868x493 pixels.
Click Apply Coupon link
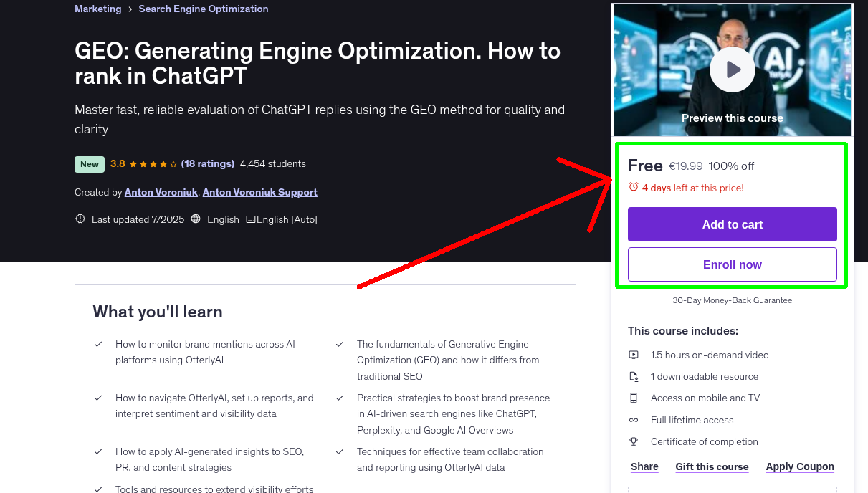coord(800,466)
